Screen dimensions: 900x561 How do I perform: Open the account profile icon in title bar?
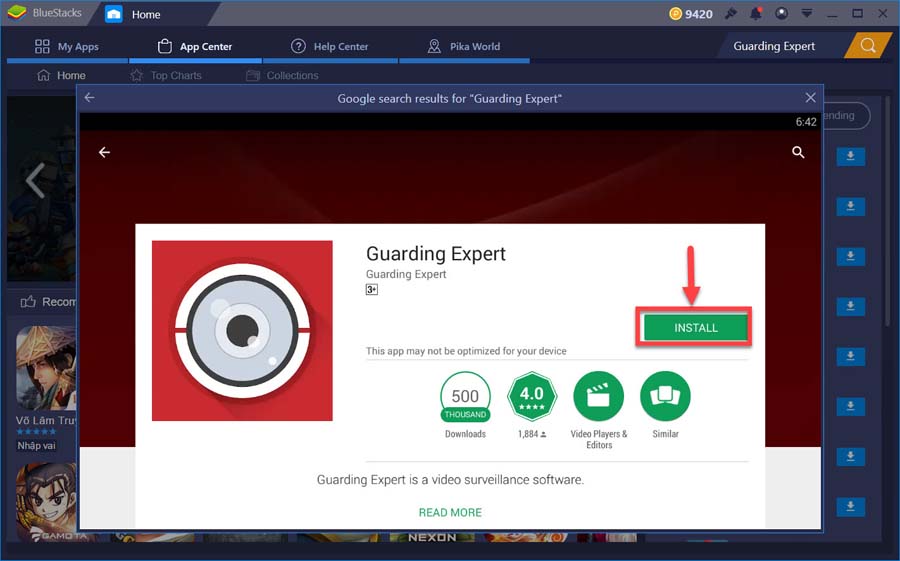point(781,13)
